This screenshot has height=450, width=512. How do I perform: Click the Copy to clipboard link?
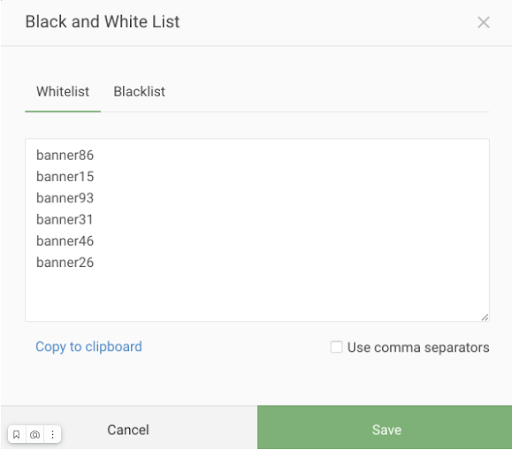tap(89, 347)
